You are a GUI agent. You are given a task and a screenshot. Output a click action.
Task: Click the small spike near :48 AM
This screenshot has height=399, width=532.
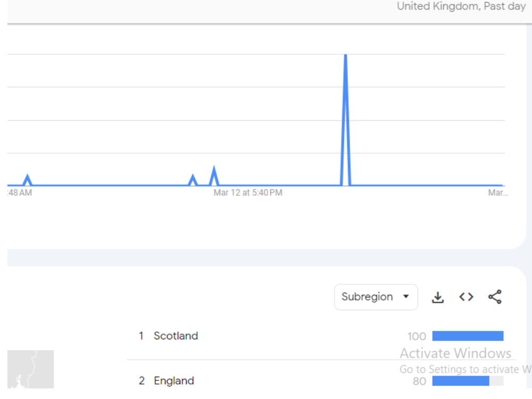(x=28, y=177)
